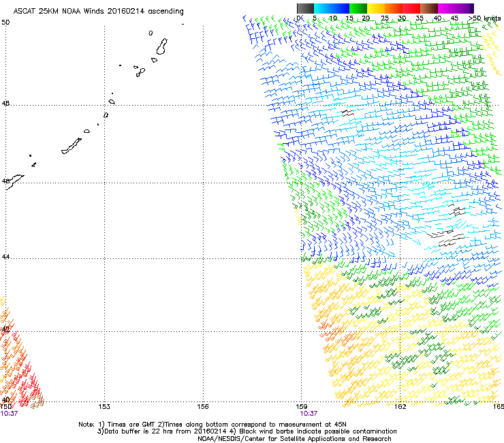Viewport: 504px width, 443px height.
Task: Select the green segment of the color bar
Action: click(358, 8)
